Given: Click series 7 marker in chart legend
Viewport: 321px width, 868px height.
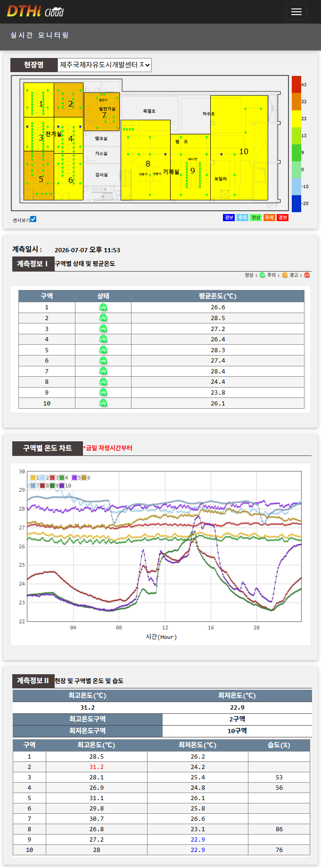Looking at the screenshot, I should pos(33,486).
